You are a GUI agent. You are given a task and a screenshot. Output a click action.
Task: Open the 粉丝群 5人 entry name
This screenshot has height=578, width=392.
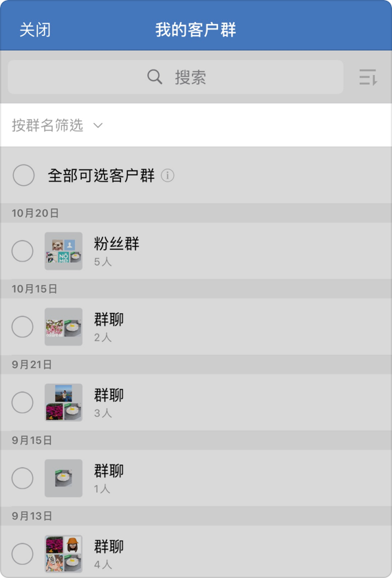click(x=116, y=244)
